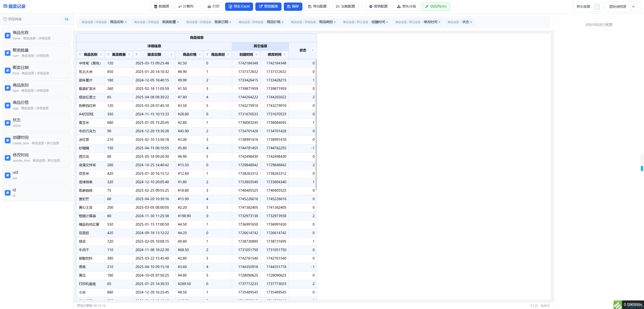
Task: Click the # icon of 商品名称 field
Action: 8,35
